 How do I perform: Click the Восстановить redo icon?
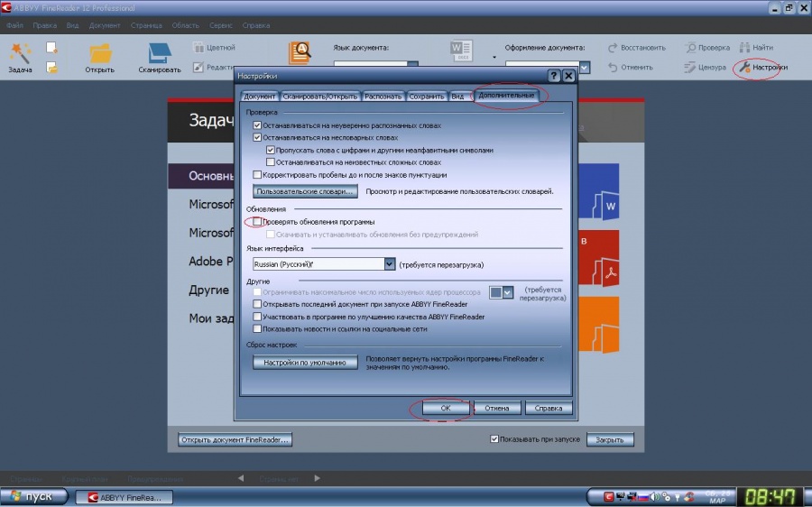click(x=613, y=48)
